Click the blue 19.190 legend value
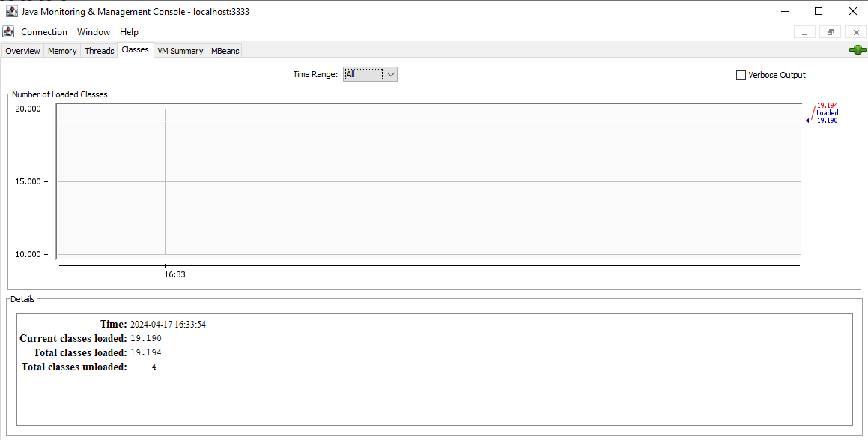The width and height of the screenshot is (868, 440). (x=827, y=121)
